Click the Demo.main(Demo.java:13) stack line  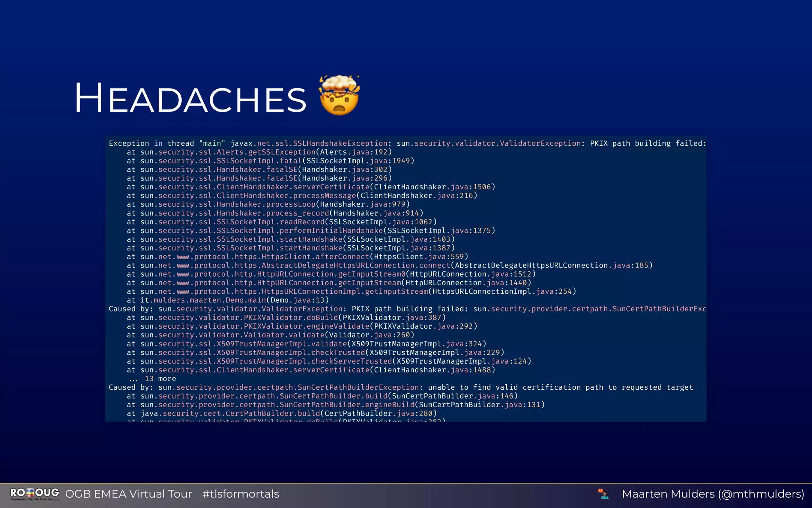[228, 300]
